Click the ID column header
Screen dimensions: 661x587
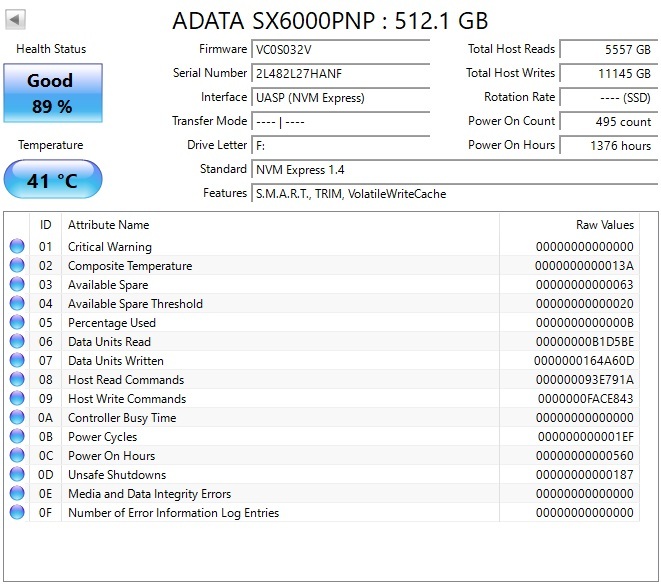point(46,225)
